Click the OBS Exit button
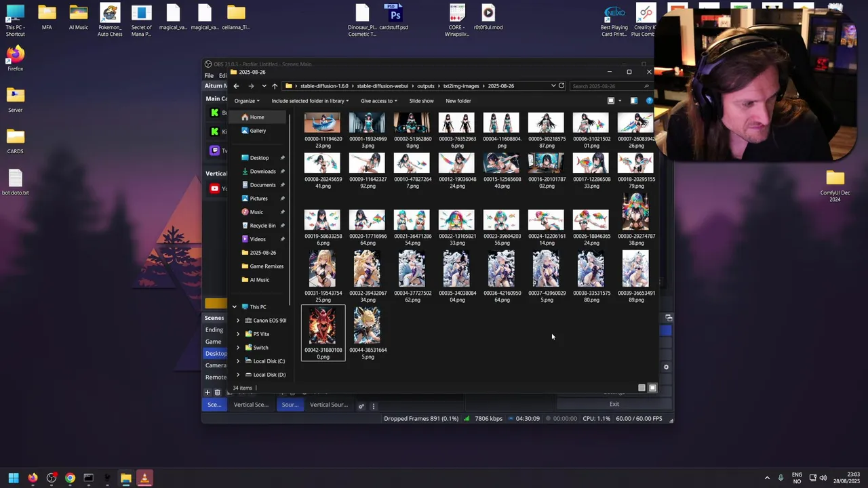 coord(614,404)
